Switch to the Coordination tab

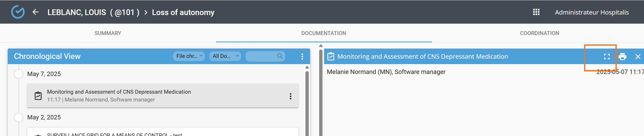tap(539, 33)
